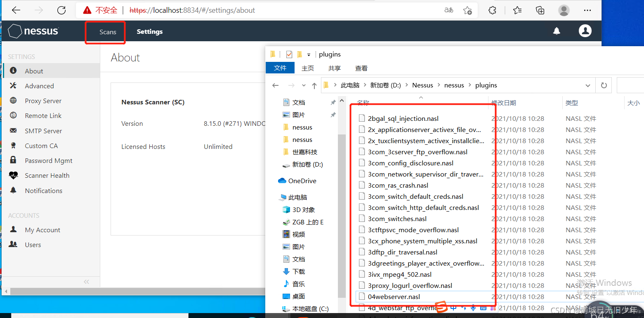Open the browser favorites list icon
The image size is (644, 318).
click(x=517, y=10)
